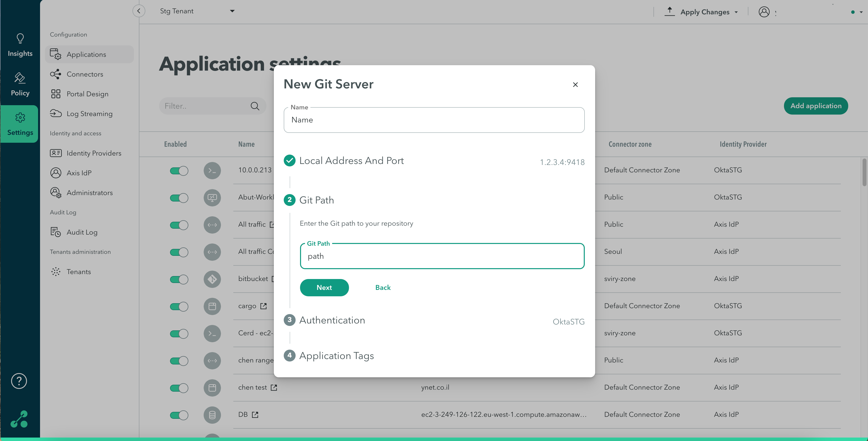Image resolution: width=868 pixels, height=441 pixels.
Task: Toggle the Abut-Workl application enable switch
Action: click(x=178, y=197)
